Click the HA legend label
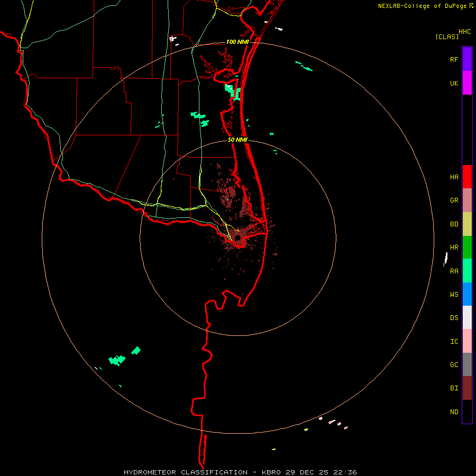The height and width of the screenshot is (476, 476). click(x=454, y=177)
